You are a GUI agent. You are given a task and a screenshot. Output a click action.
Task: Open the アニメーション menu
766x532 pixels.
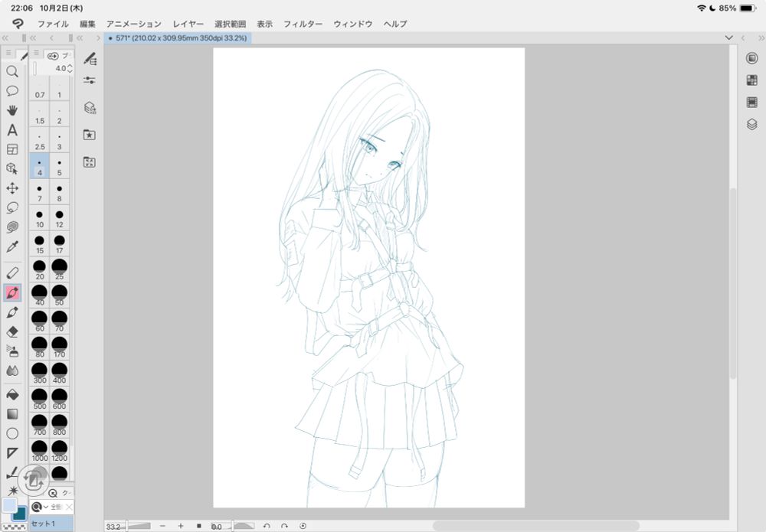[134, 24]
